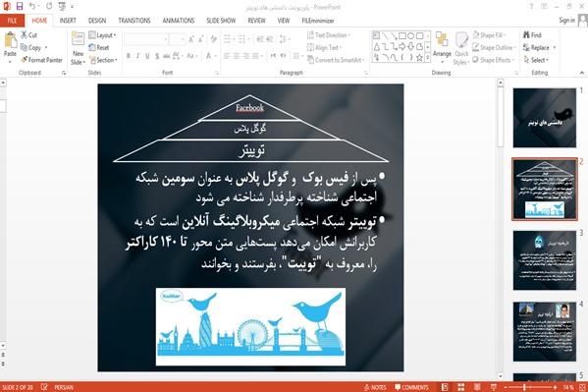The height and width of the screenshot is (392, 588).
Task: Click Convert to SmartArt
Action: (x=336, y=60)
